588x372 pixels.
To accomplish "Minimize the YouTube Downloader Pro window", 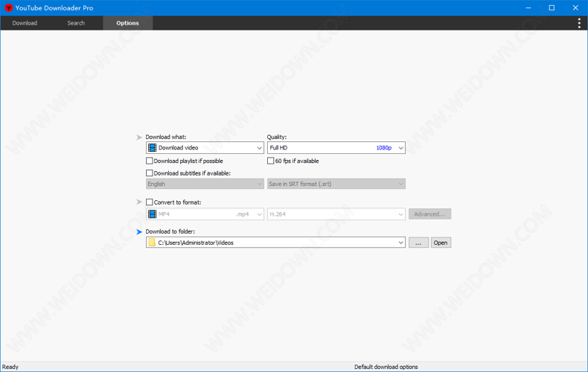I will click(528, 8).
